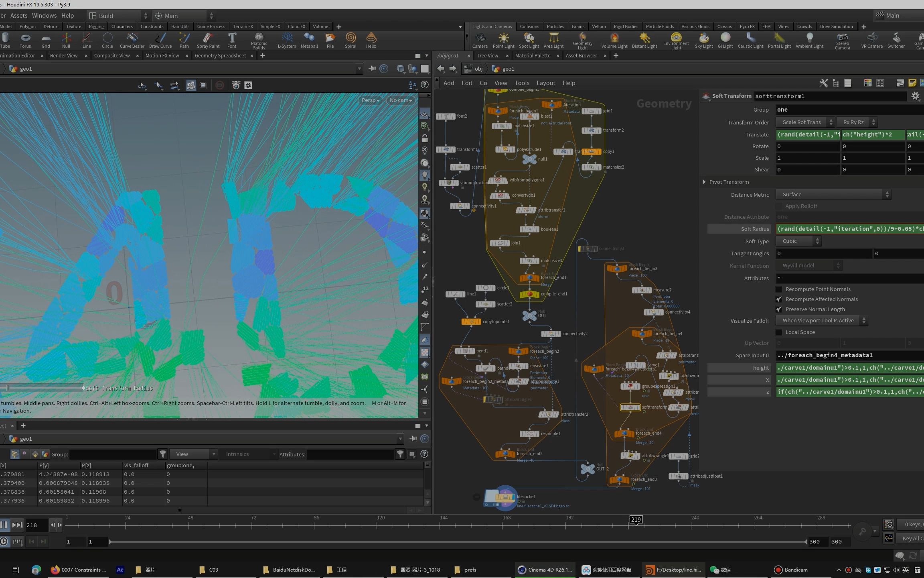Open the Soft Transform gear settings menu
The image size is (924, 578).
[x=915, y=96]
